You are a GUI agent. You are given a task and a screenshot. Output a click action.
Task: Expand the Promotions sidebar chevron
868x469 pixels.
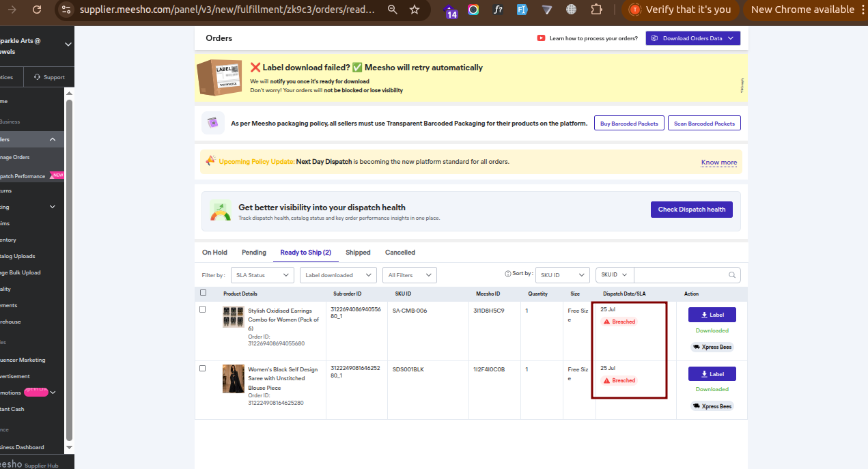click(53, 393)
